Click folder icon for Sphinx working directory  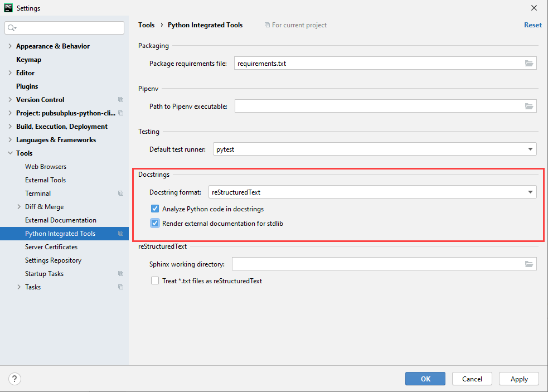[529, 264]
